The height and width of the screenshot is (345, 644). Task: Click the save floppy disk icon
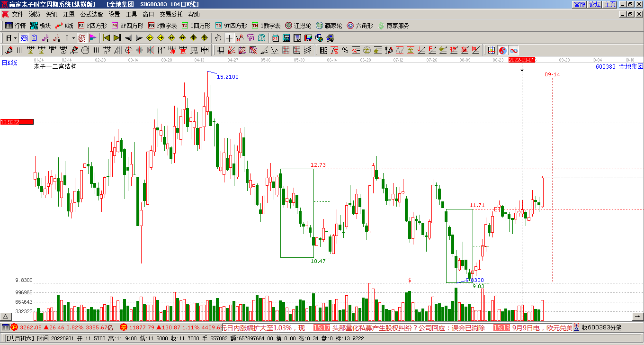pyautogui.click(x=308, y=38)
